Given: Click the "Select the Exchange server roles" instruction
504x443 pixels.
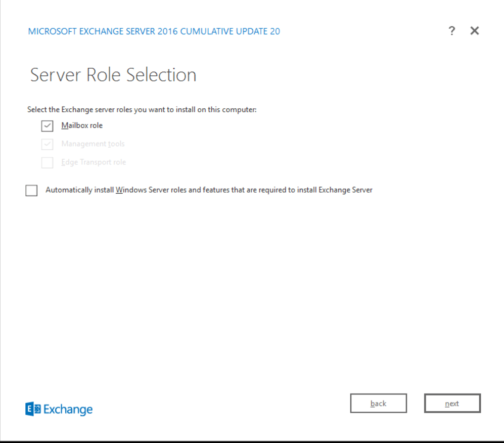Looking at the screenshot, I should pyautogui.click(x=142, y=109).
